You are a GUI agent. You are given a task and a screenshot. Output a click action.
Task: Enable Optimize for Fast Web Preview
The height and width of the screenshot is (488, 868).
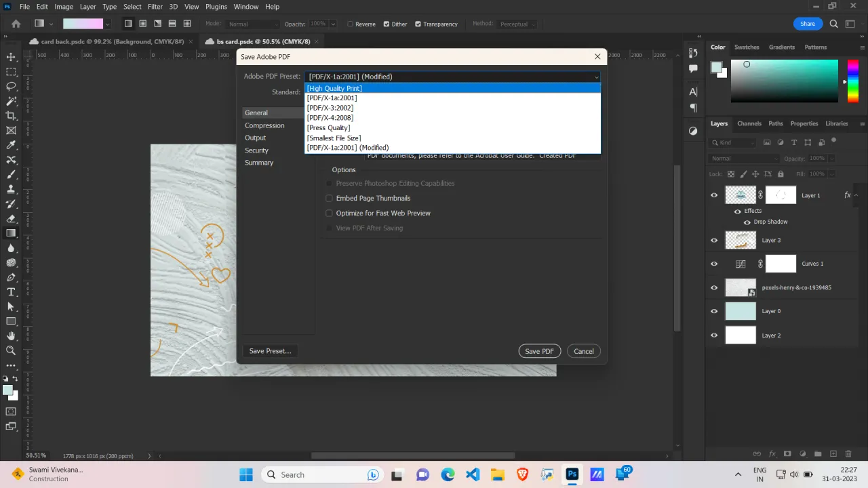pos(329,213)
